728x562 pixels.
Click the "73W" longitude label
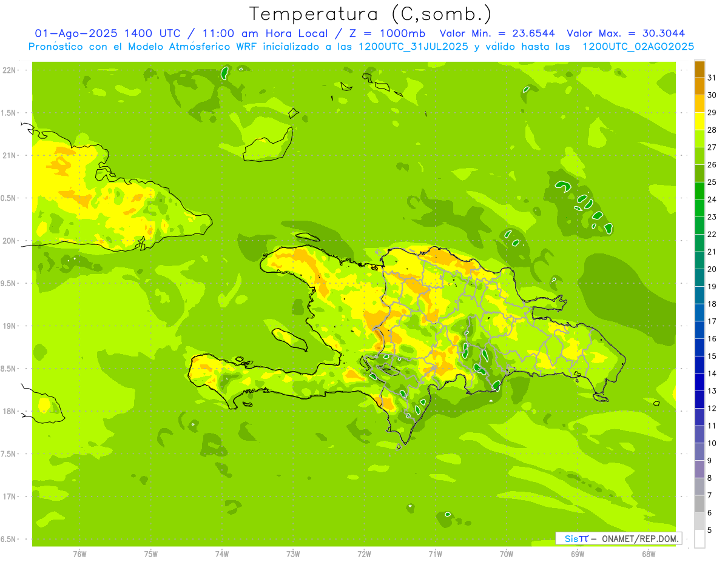coord(293,554)
